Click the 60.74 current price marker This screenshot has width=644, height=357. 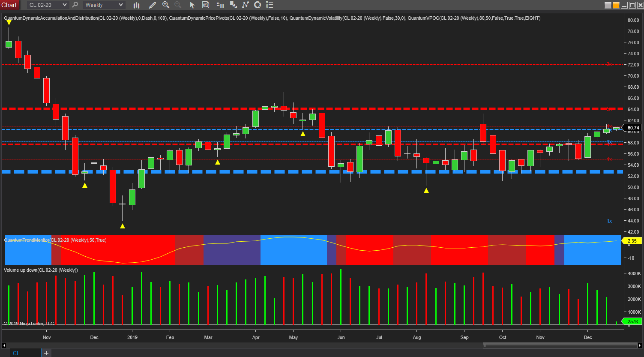point(632,128)
